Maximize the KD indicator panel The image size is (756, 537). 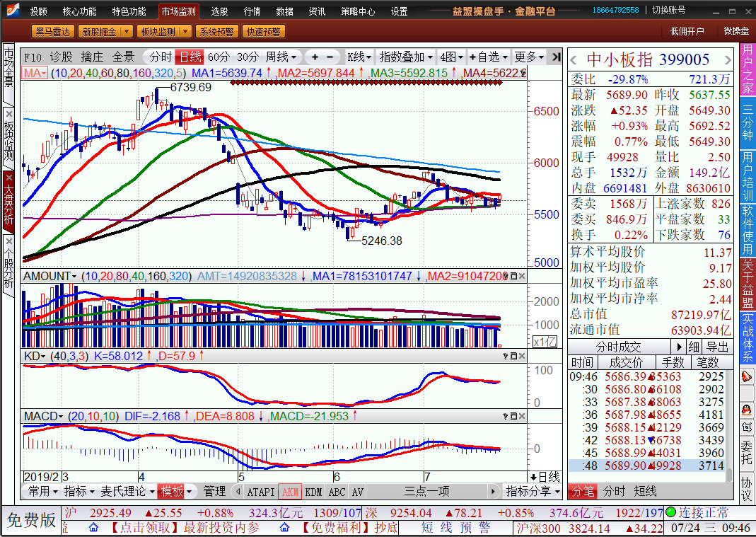tap(513, 356)
